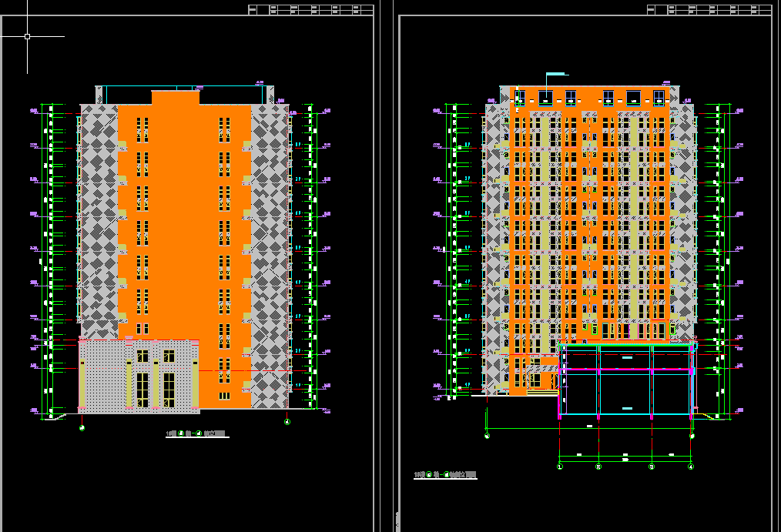781x532 pixels.
Task: Select the right elevation's drawing title text
Action: click(x=445, y=475)
